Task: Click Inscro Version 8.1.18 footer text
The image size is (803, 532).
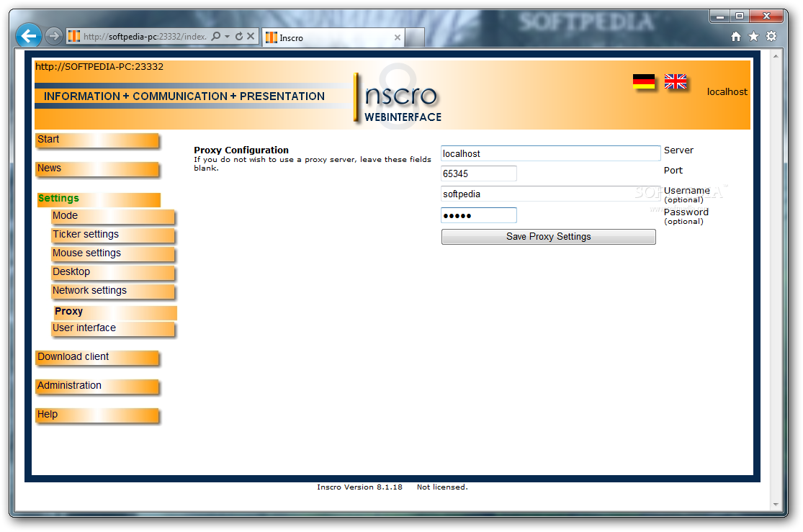Action: (x=359, y=487)
